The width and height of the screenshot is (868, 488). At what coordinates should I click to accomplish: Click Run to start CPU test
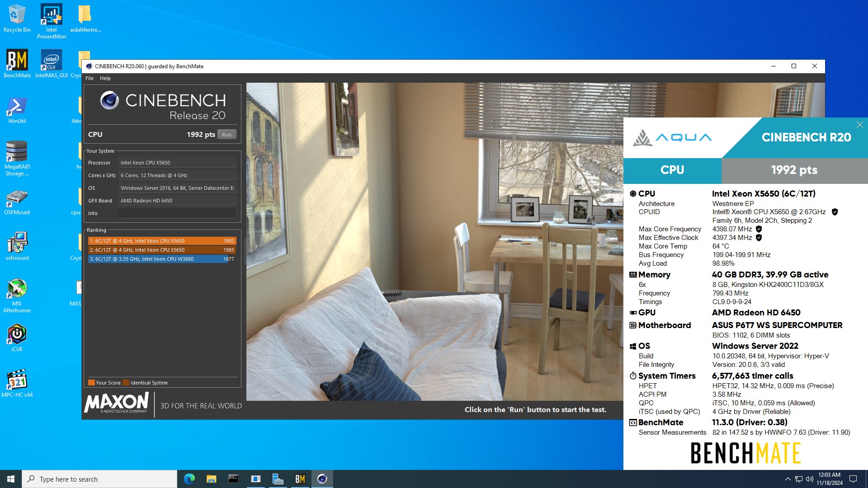pyautogui.click(x=226, y=135)
